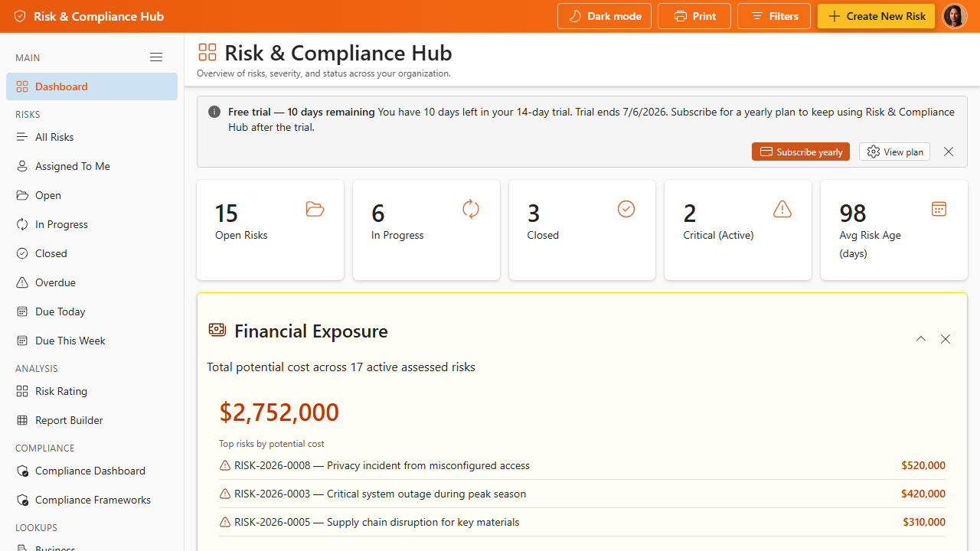The image size is (980, 551).
Task: Click the Print button
Action: pos(694,16)
